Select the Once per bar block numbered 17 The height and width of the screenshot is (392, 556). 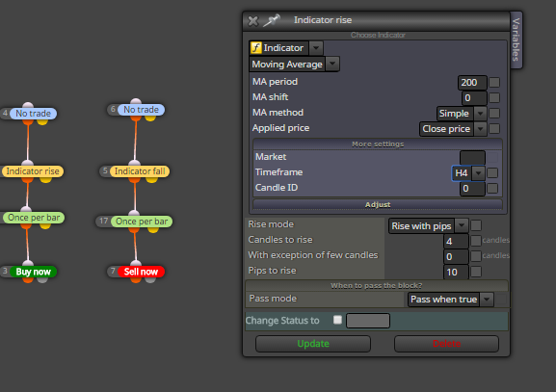tap(142, 222)
